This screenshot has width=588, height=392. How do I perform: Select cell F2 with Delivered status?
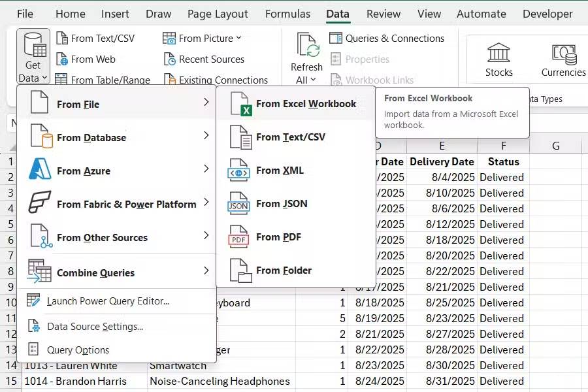point(502,177)
